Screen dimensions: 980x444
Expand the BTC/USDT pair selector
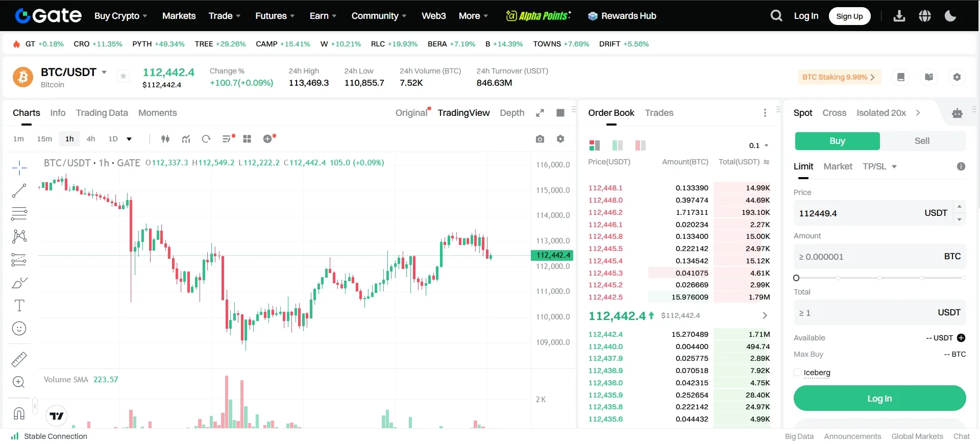coord(104,72)
